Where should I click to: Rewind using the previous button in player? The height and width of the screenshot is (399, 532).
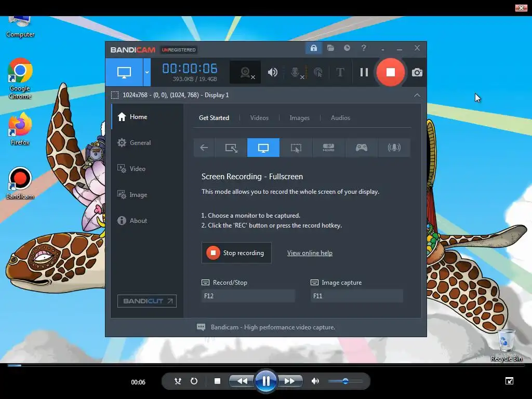click(242, 381)
